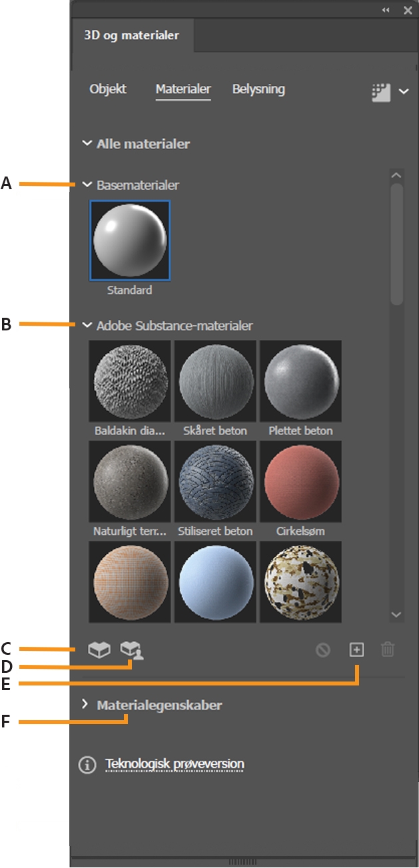Click the Skåret beton label text
Image resolution: width=419 pixels, height=868 pixels.
coord(215,430)
